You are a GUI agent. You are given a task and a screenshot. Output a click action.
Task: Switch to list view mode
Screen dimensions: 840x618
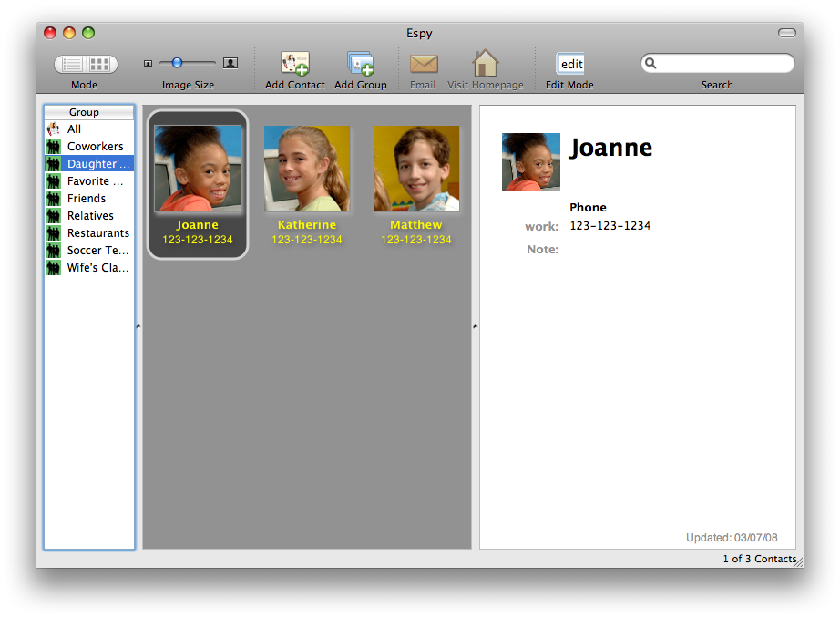coord(71,65)
